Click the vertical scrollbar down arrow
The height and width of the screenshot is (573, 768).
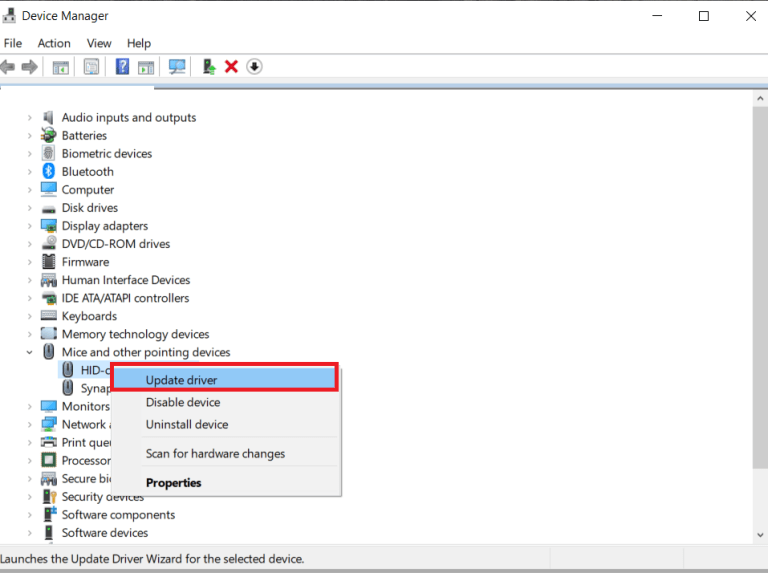pyautogui.click(x=760, y=535)
